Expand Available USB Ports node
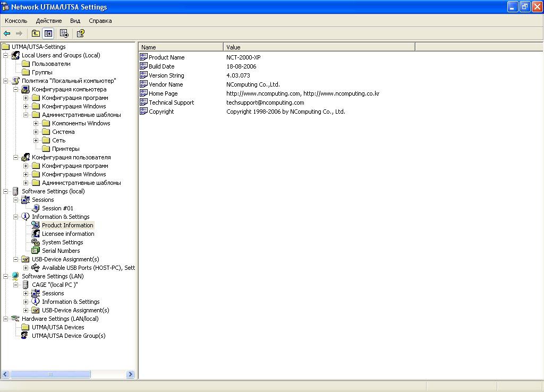Screen dimensions: 544x392 [25, 268]
